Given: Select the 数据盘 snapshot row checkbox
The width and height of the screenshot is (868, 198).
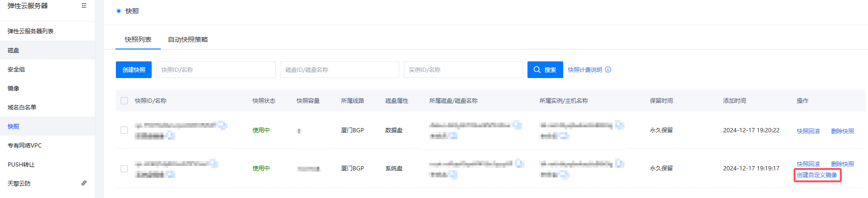Looking at the screenshot, I should 124,130.
